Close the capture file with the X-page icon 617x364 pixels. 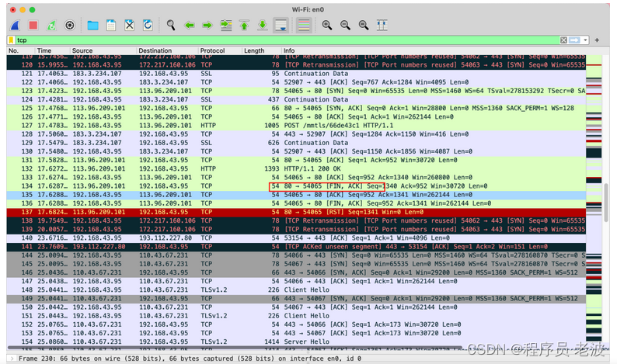130,26
